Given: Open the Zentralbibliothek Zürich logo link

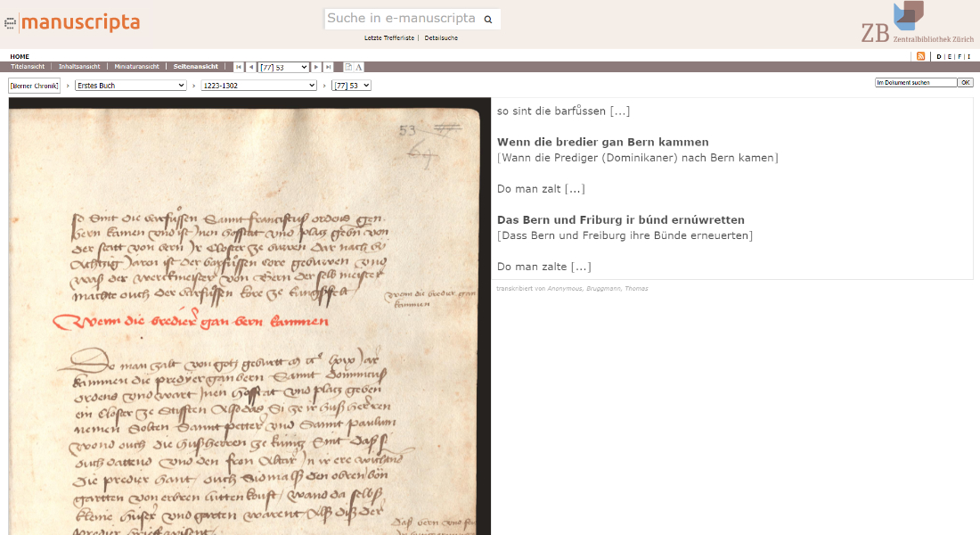Looking at the screenshot, I should (x=917, y=22).
